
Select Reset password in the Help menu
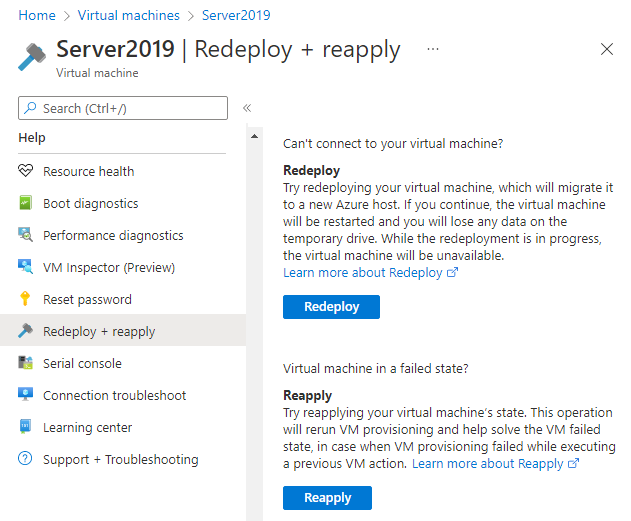[87, 299]
